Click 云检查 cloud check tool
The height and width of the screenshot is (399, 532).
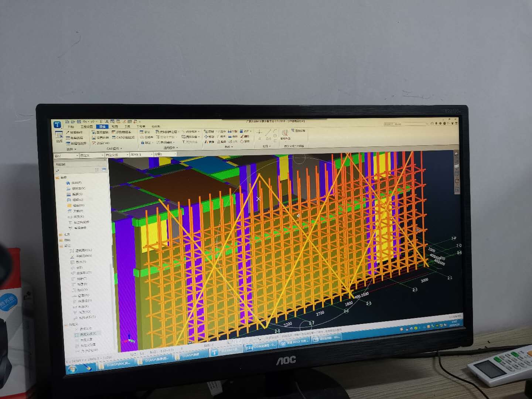click(x=147, y=137)
